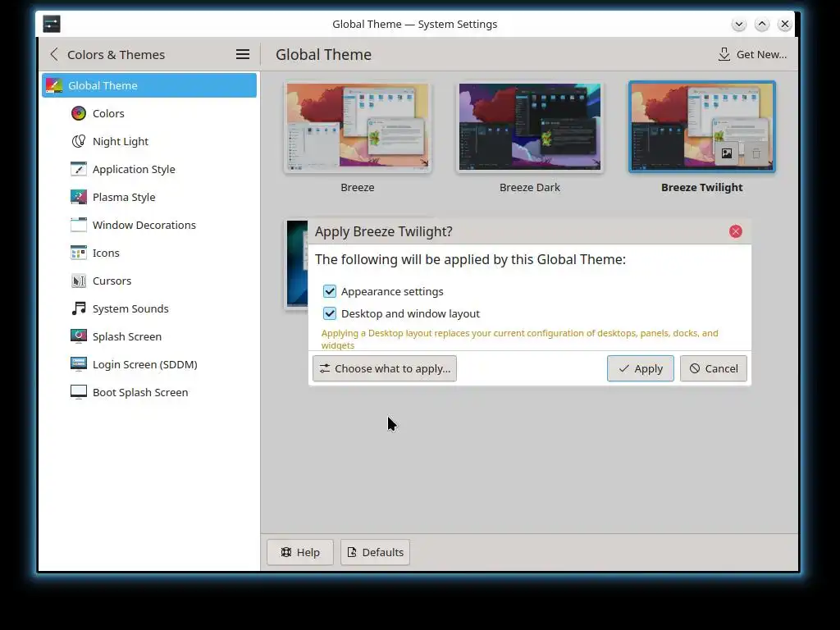Select the Colors sidebar entry

[149, 113]
